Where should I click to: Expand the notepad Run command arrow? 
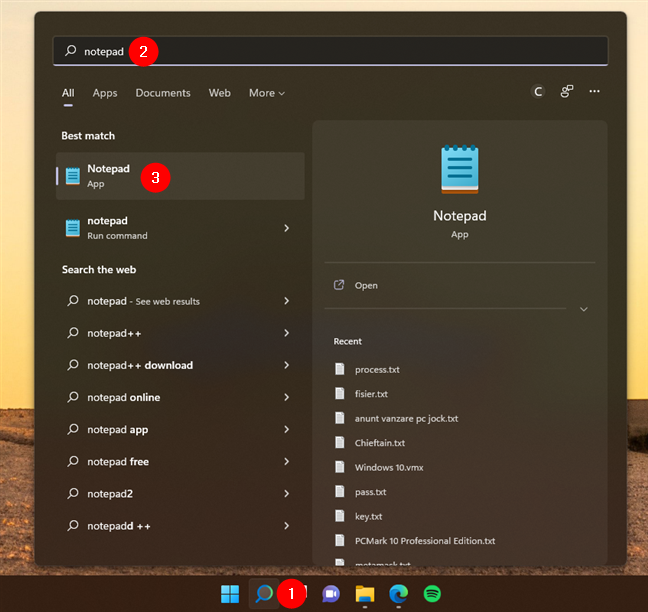tap(286, 228)
